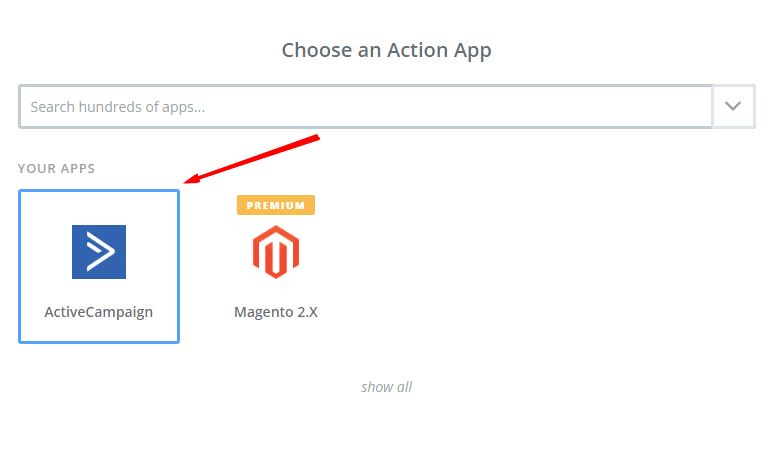
Task: Expand the app search dropdown
Action: coord(734,106)
